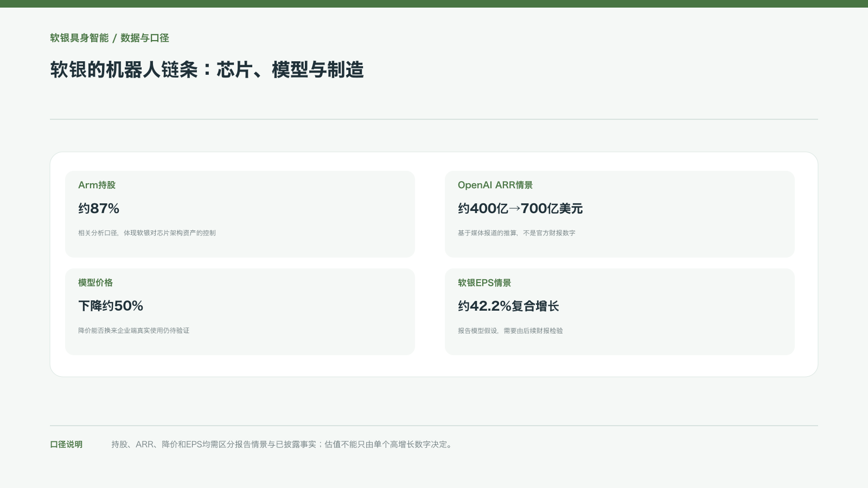The image size is (868, 488).
Task: Select the 下降约50% figure
Action: (x=111, y=306)
